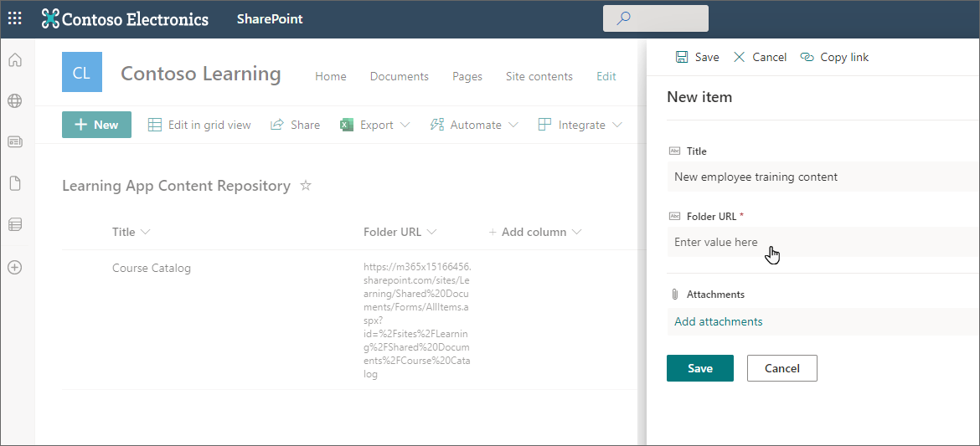Viewport: 980px width, 446px height.
Task: Favorite the list with the star icon
Action: point(306,186)
